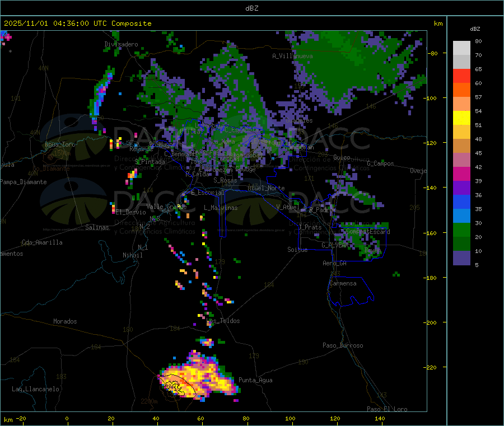Select the Los_Toldos label
The image size is (504, 426).
click(x=223, y=321)
